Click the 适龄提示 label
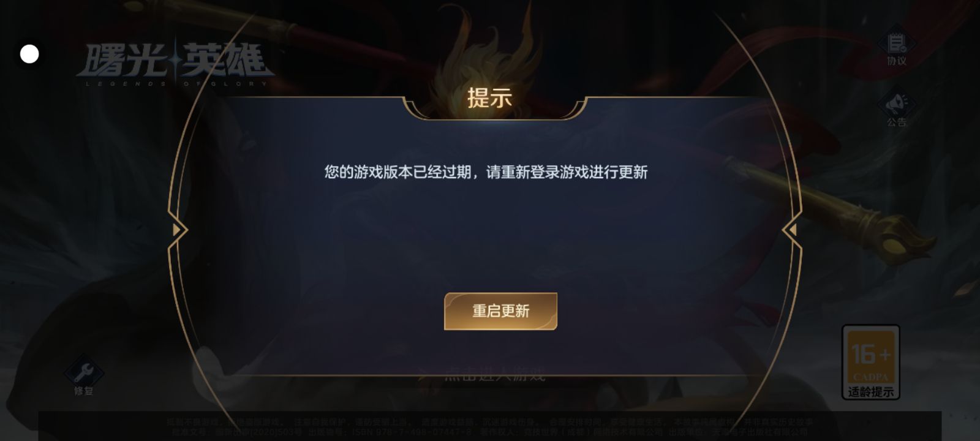Image resolution: width=980 pixels, height=441 pixels. point(870,391)
